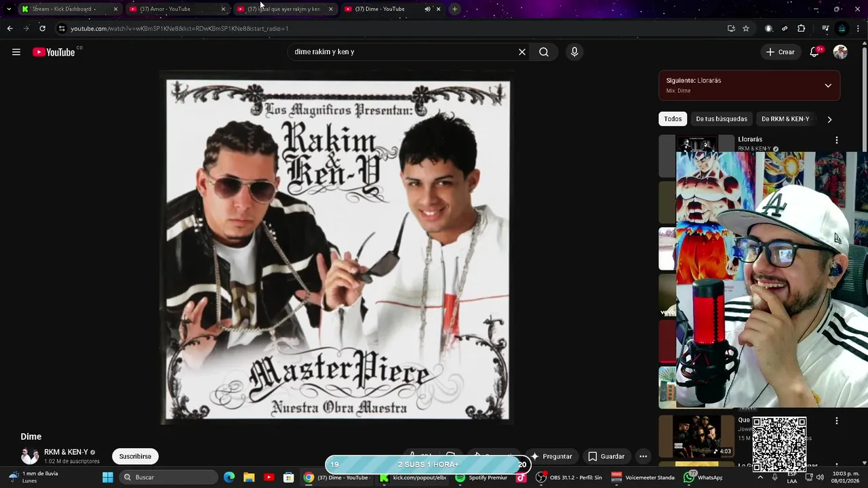Select the Todos filter chip
The width and height of the screenshot is (868, 488).
(x=673, y=119)
